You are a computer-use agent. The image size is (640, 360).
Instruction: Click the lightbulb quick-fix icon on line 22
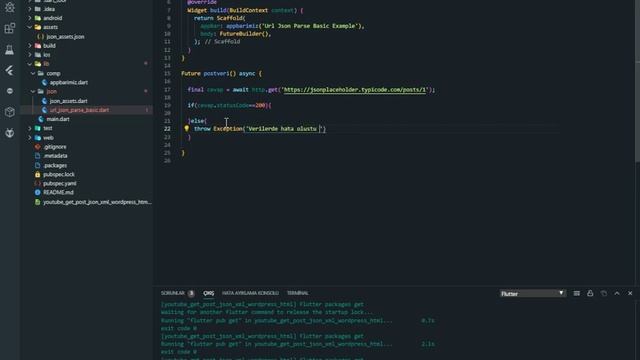187,129
